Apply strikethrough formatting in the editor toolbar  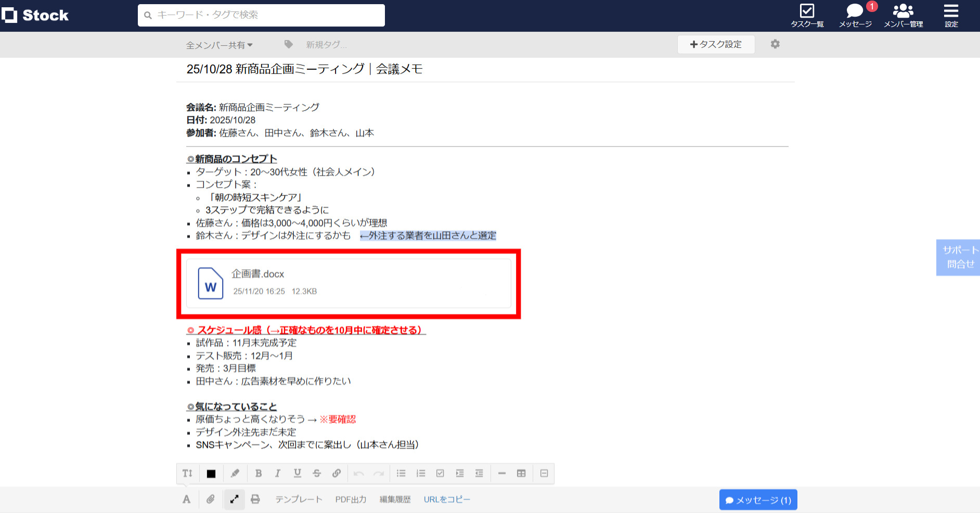coord(317,473)
